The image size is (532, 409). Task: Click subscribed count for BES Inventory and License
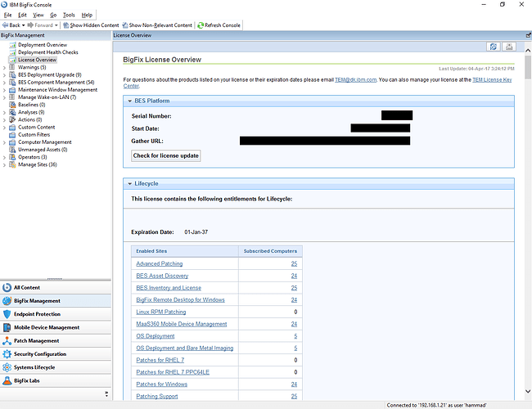coord(294,288)
